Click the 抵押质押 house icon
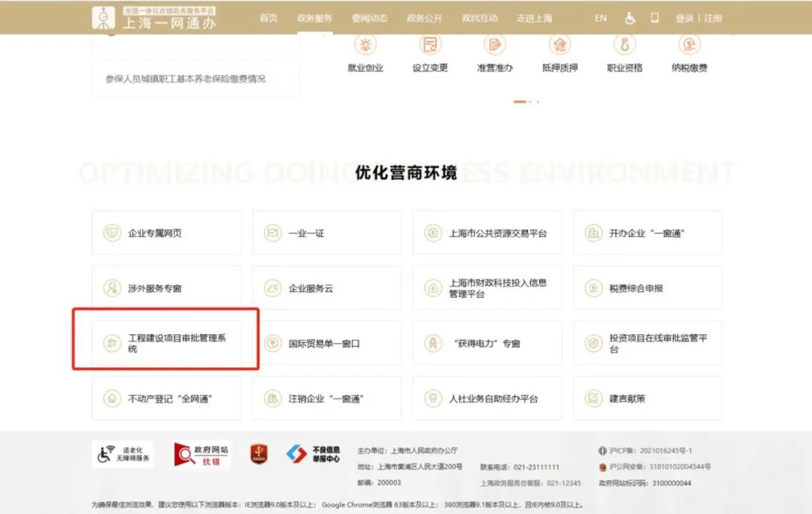Screen dimensions: 812x514 [559, 45]
